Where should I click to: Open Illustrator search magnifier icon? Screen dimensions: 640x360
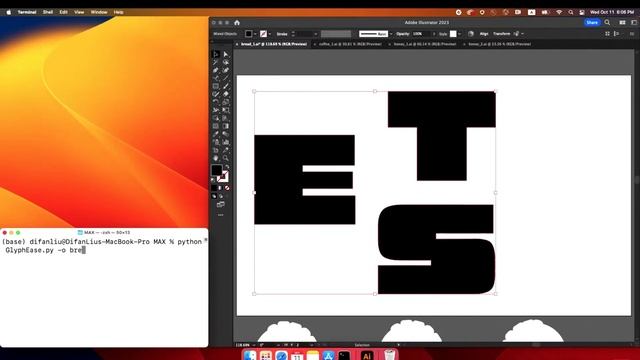607,22
